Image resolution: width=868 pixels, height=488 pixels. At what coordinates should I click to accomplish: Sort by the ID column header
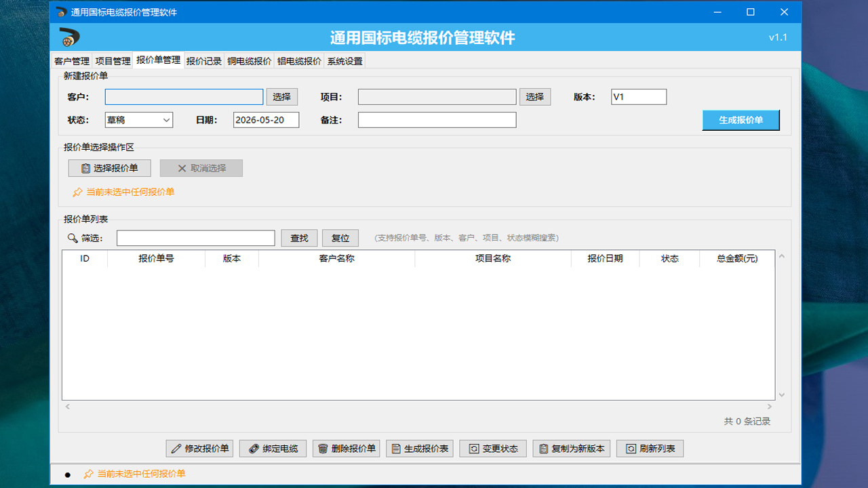(x=85, y=259)
